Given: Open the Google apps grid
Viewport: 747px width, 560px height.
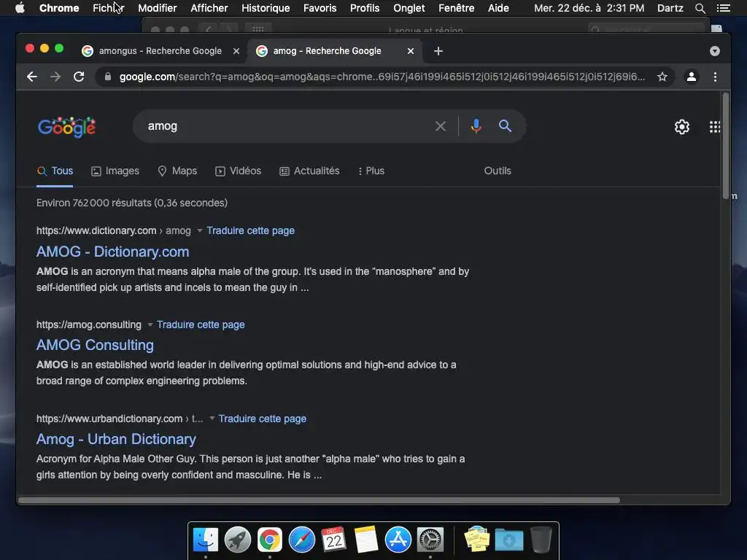Looking at the screenshot, I should pyautogui.click(x=715, y=127).
